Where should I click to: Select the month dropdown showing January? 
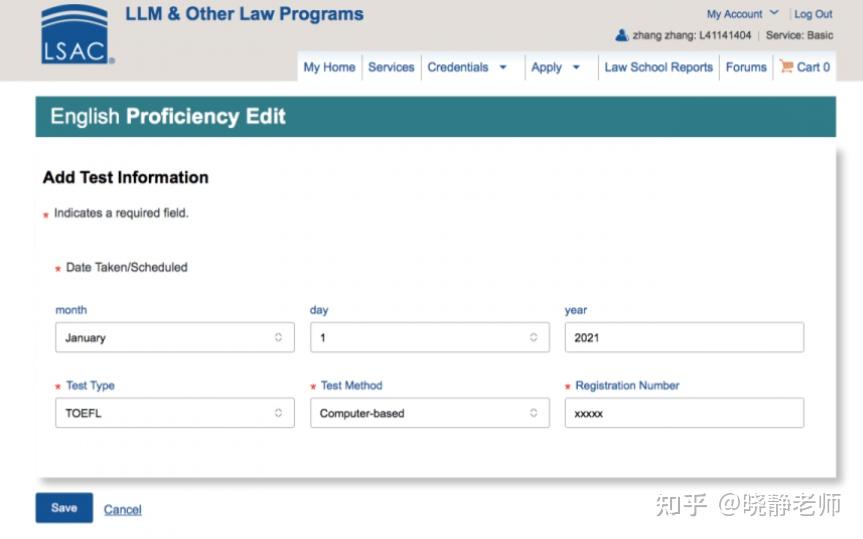click(x=175, y=338)
